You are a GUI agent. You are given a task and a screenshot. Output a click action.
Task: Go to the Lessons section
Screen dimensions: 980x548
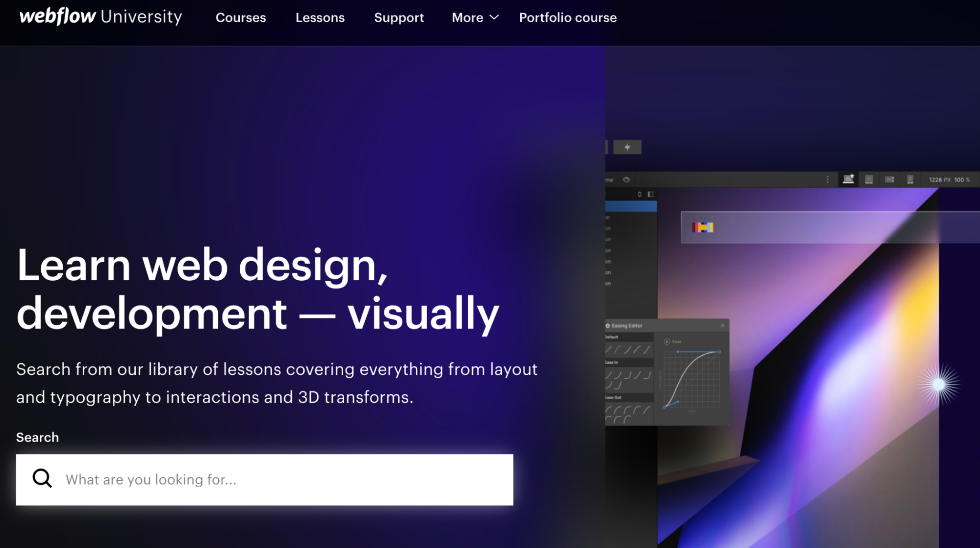[320, 18]
